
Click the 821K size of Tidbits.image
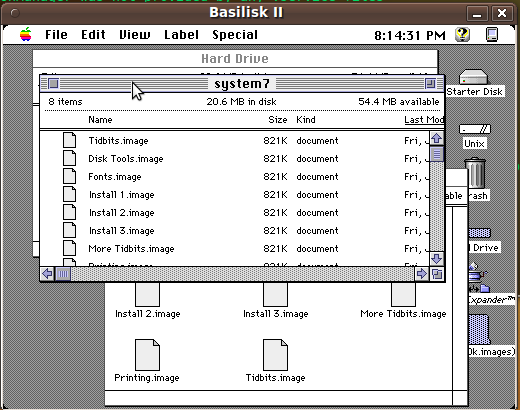point(275,141)
